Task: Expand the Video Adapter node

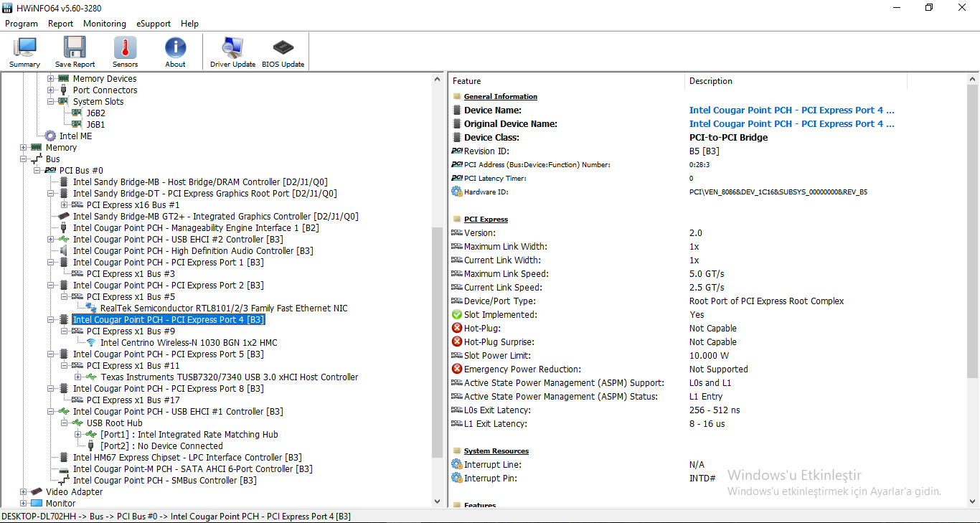Action: click(24, 491)
